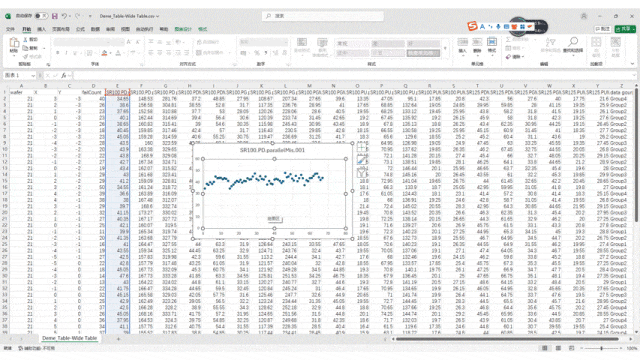Switch to Page Layout view in status bar
Screen dimensions: 640x360
558,348
